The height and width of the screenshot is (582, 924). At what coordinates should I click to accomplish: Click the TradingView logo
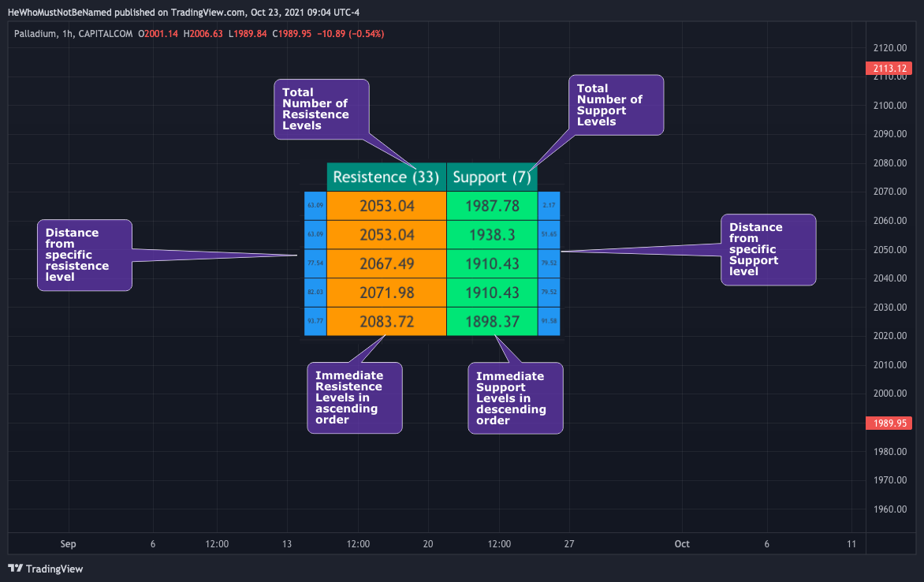pyautogui.click(x=46, y=569)
